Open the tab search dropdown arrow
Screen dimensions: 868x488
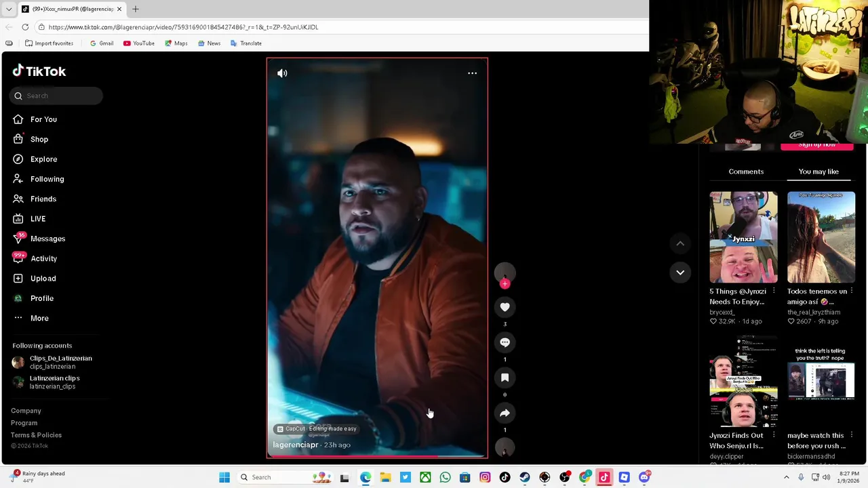(8, 9)
